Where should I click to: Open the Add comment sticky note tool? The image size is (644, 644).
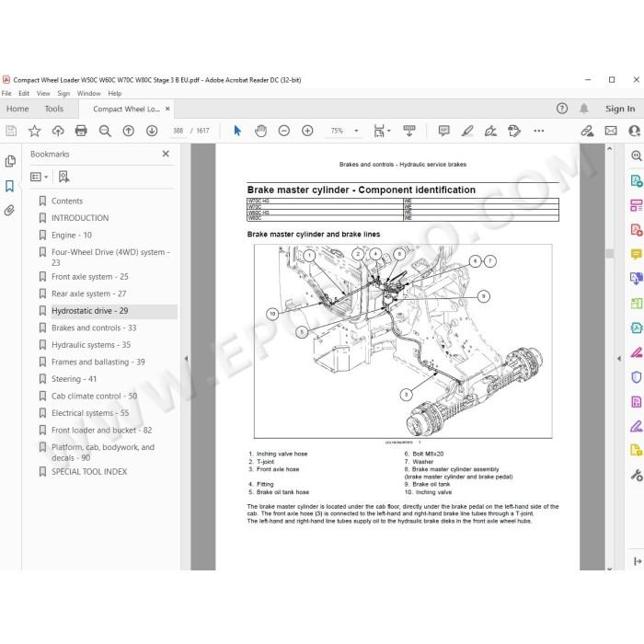(x=443, y=131)
